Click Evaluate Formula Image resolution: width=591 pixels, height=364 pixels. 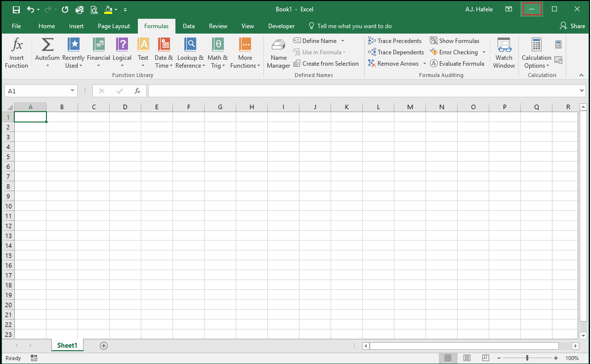(x=457, y=64)
